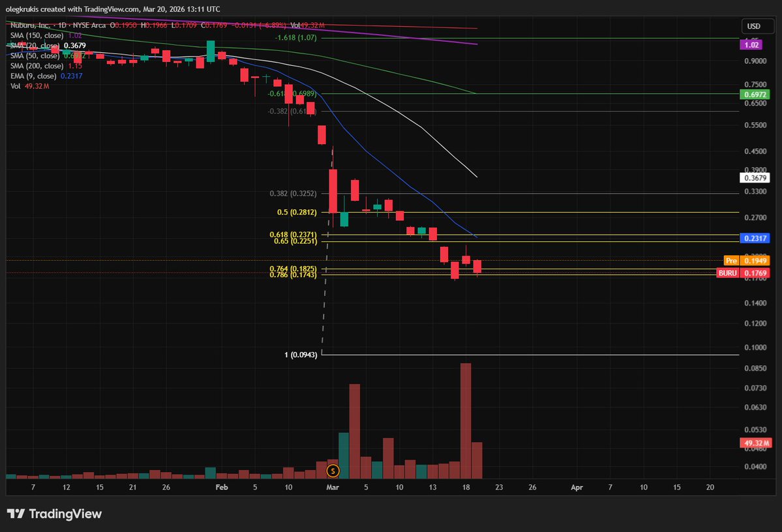Click the 23 date label on time axis
Screen dimensions: 782x532
499,487
